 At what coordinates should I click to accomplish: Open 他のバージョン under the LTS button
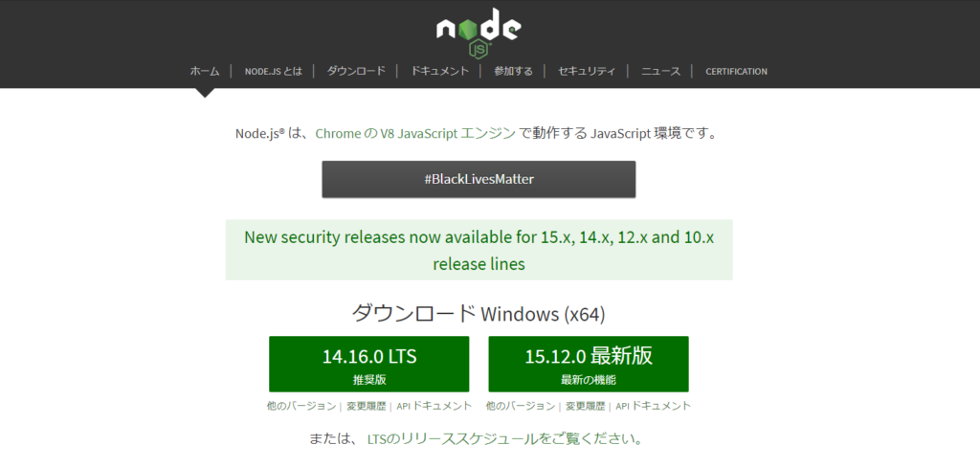click(x=301, y=406)
